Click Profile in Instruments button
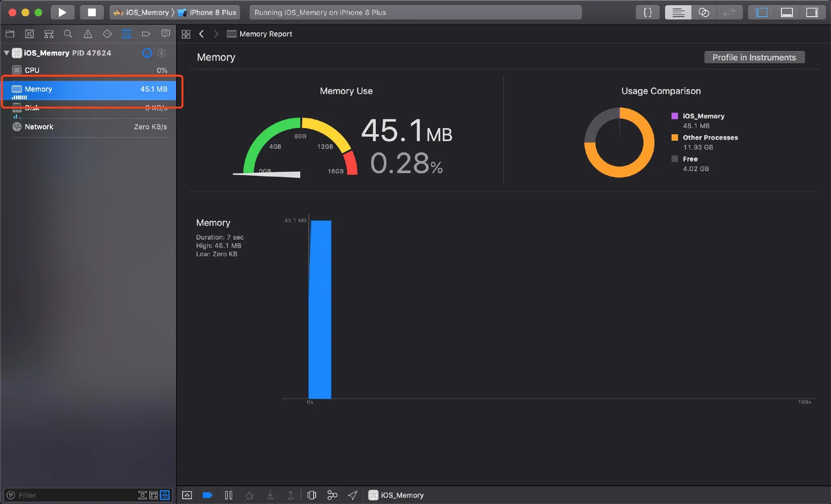This screenshot has height=504, width=831. pyautogui.click(x=754, y=58)
